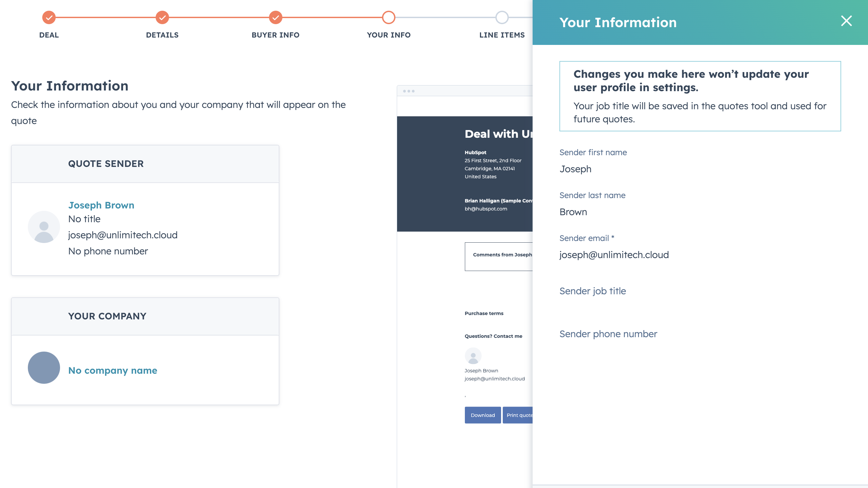Click the BUYER INFO step checkmark circle
The height and width of the screenshot is (488, 868).
click(275, 17)
